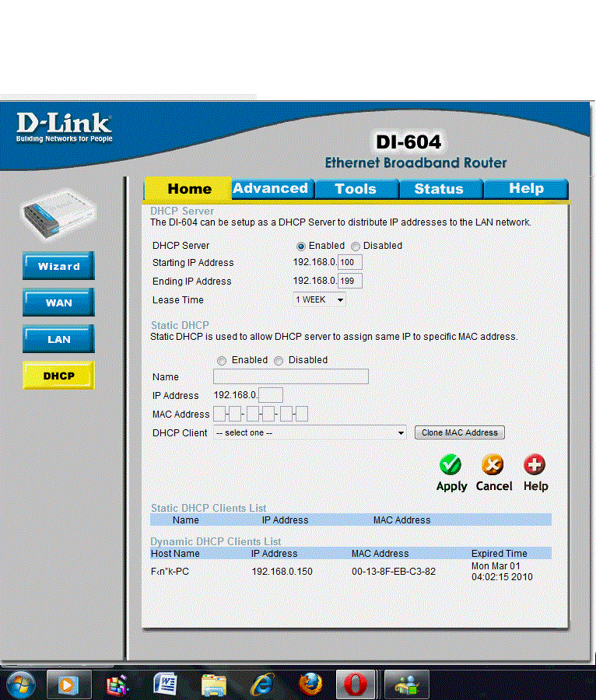Click the Cancel text label
596x700 pixels.
[x=494, y=485]
